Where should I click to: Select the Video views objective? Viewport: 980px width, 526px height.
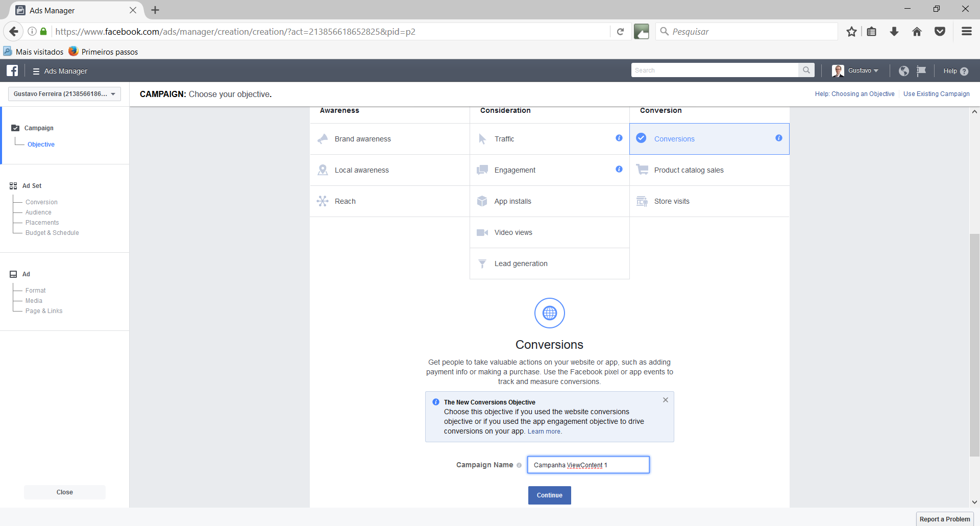(549, 232)
